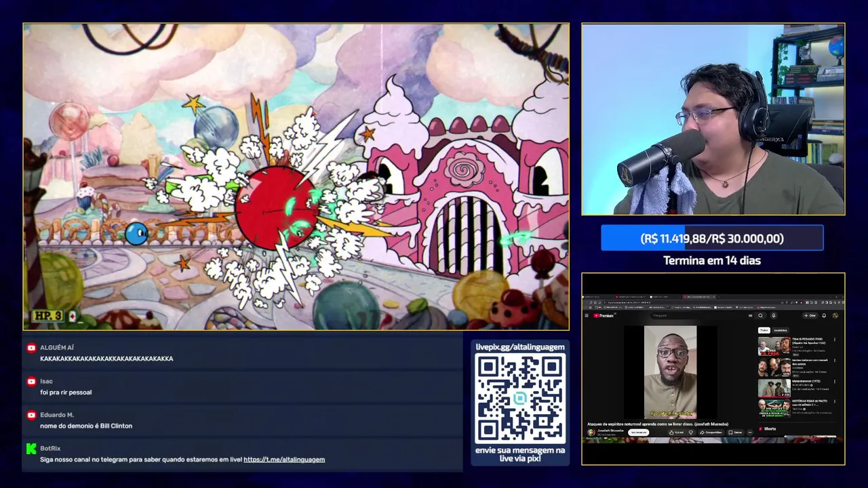Click the Salvar save button
This screenshot has height=488, width=868.
click(x=735, y=432)
